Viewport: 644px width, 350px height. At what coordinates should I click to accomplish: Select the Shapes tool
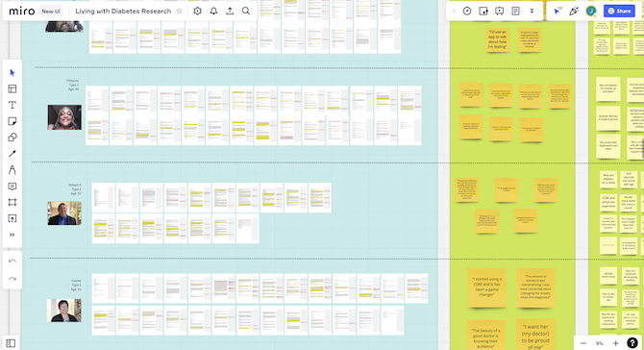click(x=12, y=137)
